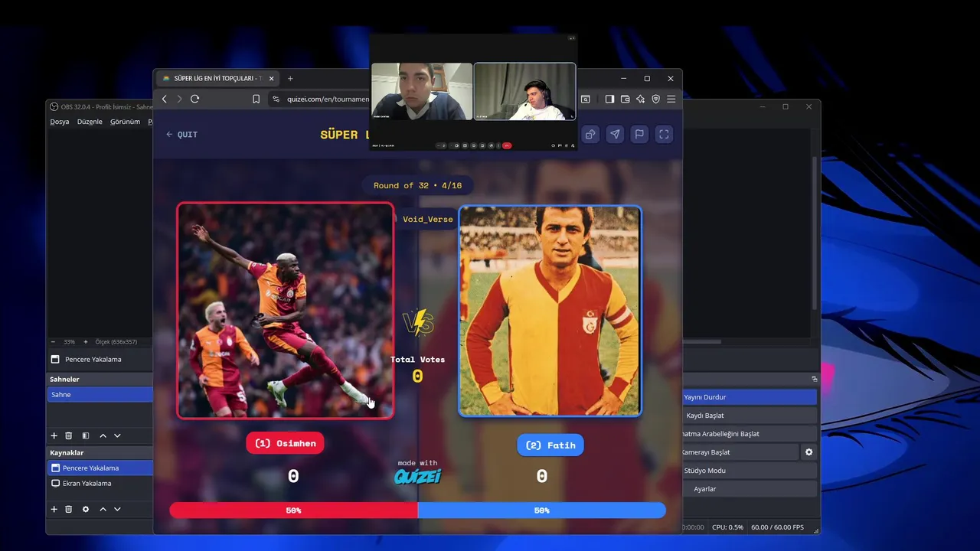Zoom in the OBS preview with plus
Viewport: 980px width, 551px height.
(85, 341)
